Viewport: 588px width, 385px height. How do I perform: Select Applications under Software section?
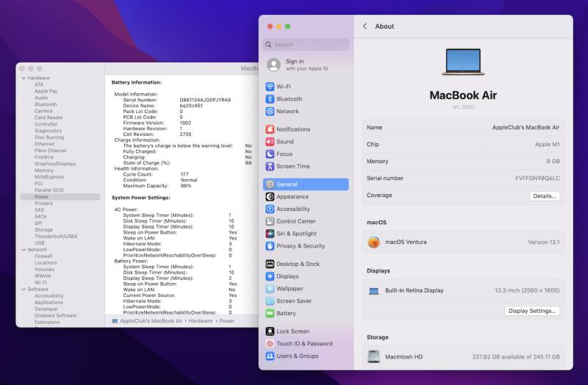[x=49, y=303]
